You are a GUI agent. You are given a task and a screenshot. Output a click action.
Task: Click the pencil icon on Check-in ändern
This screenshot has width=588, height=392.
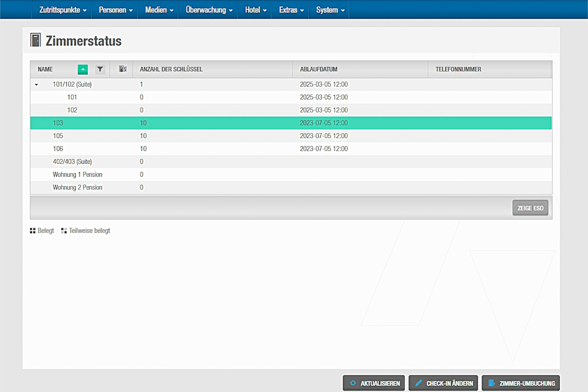pos(419,383)
